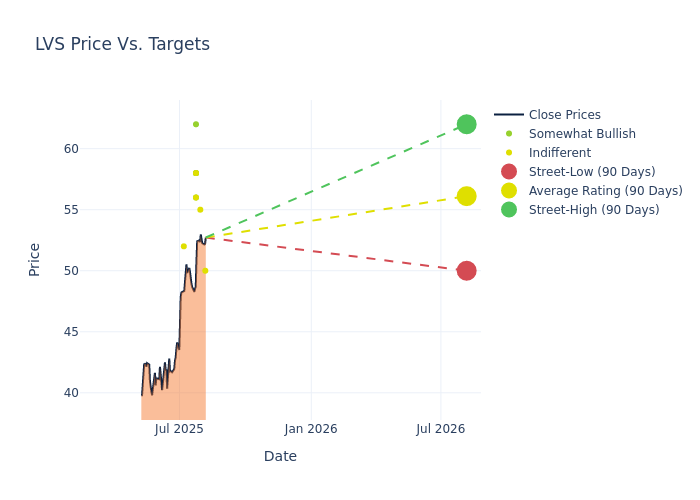Click the large green Street-High target marker
Image resolution: width=700 pixels, height=500 pixels.
[466, 124]
